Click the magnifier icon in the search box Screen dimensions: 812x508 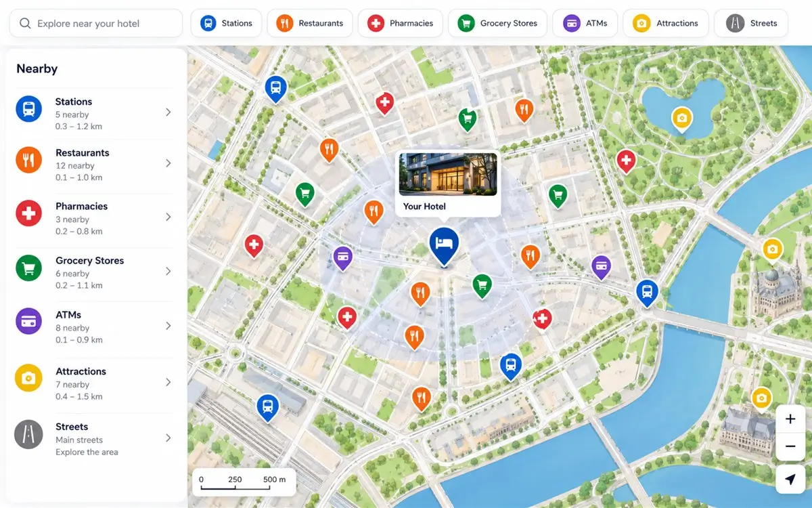pyautogui.click(x=25, y=24)
